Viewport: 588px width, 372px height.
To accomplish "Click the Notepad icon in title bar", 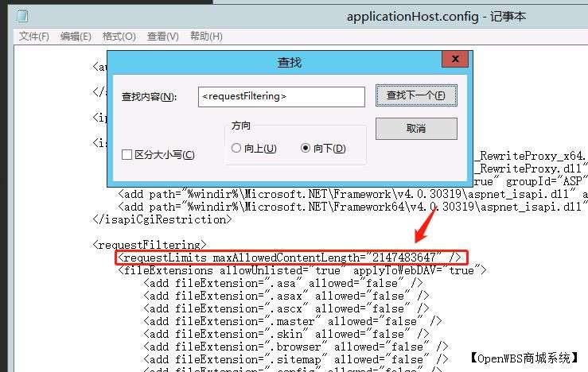I will 21,16.
